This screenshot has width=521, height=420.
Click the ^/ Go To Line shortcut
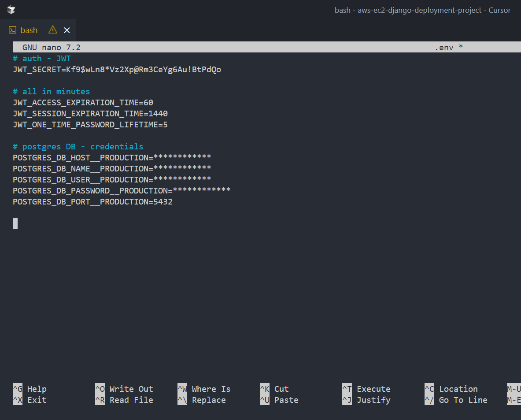point(456,400)
